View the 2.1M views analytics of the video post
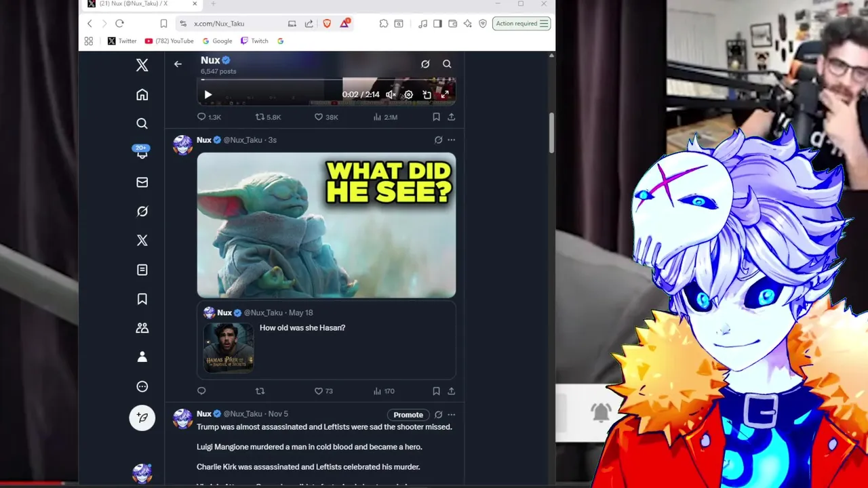 pos(385,117)
